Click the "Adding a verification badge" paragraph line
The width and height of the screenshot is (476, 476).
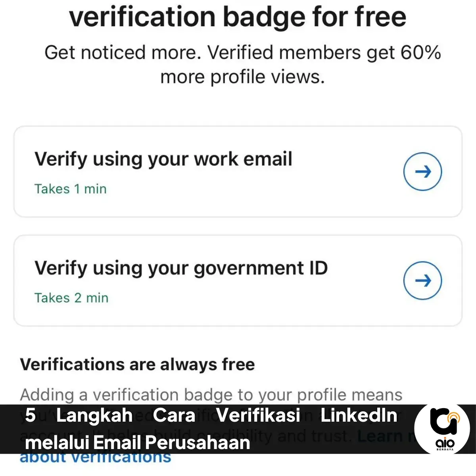pos(211,395)
